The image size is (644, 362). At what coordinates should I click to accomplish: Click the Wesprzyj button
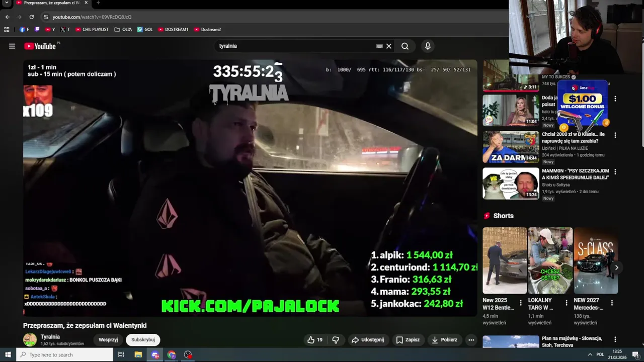coord(108,340)
